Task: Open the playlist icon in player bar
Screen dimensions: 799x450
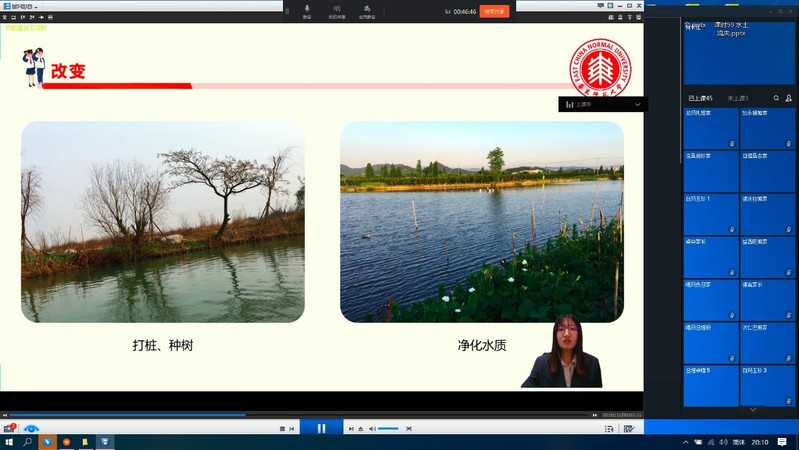Action: point(609,429)
